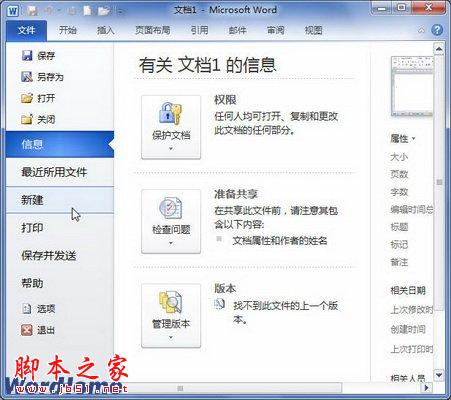This screenshot has width=451, height=400.
Task: Click the New document icon in quick access toolbar
Action: click(x=87, y=11)
